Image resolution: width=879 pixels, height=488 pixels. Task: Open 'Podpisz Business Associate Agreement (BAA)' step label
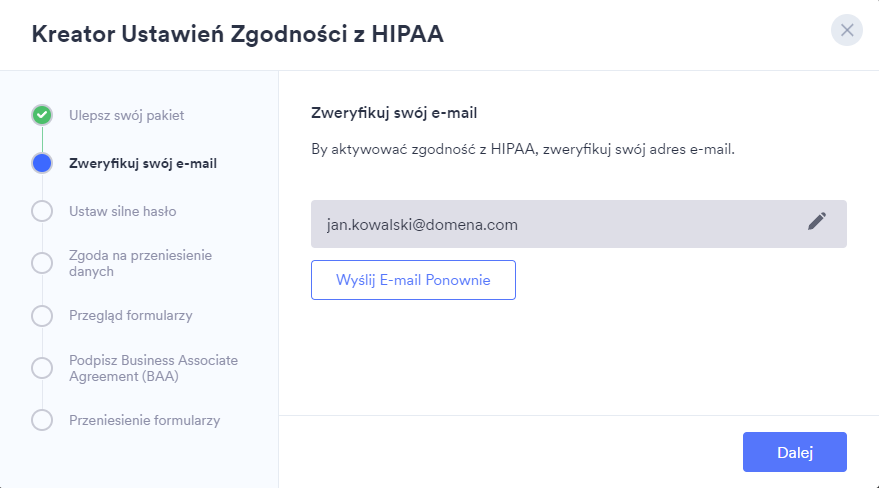[153, 368]
